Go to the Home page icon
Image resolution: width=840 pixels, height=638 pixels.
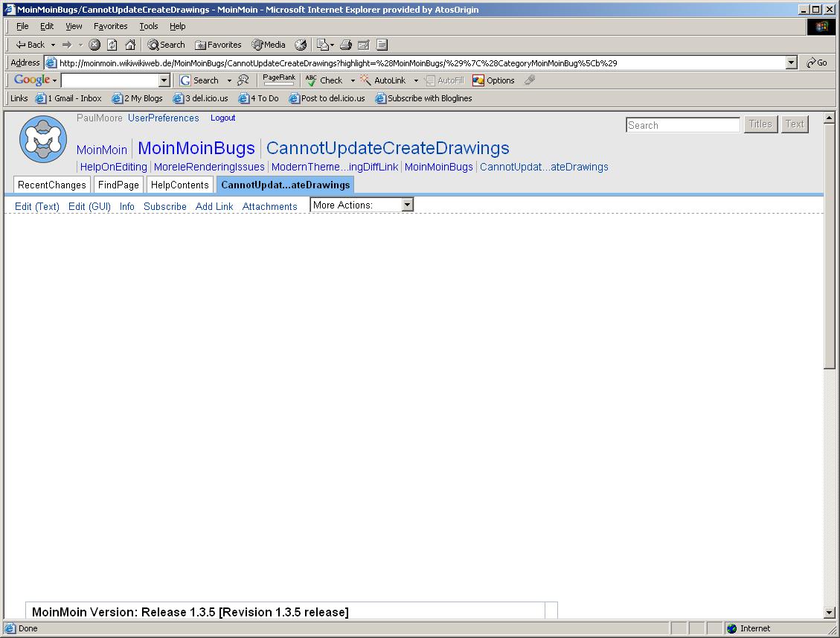coord(130,45)
